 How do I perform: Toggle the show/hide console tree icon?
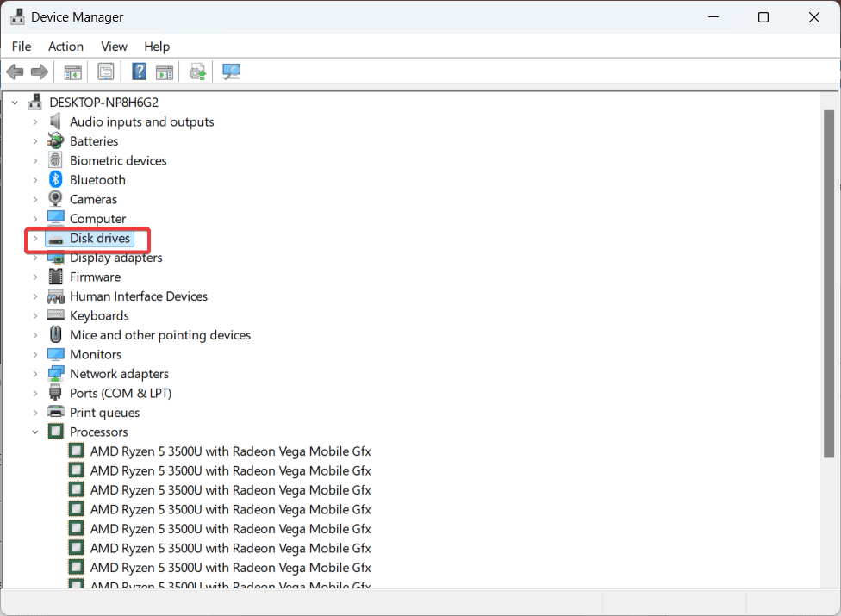click(73, 72)
